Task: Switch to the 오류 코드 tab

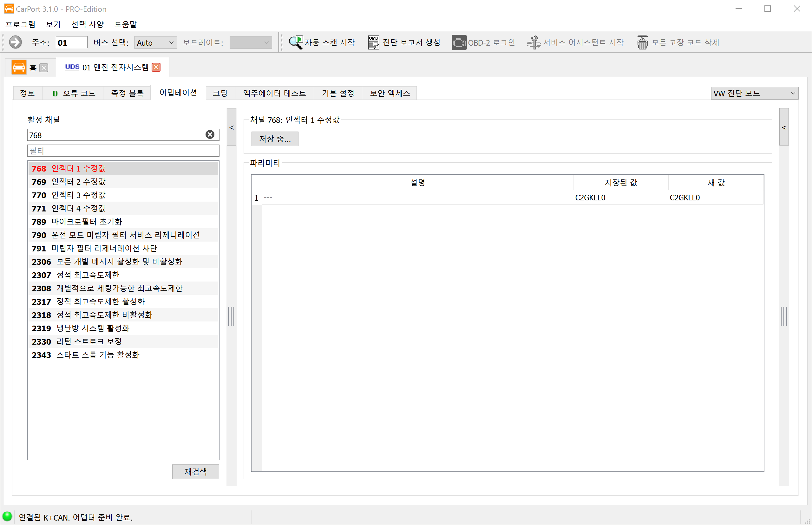Action: pyautogui.click(x=74, y=93)
